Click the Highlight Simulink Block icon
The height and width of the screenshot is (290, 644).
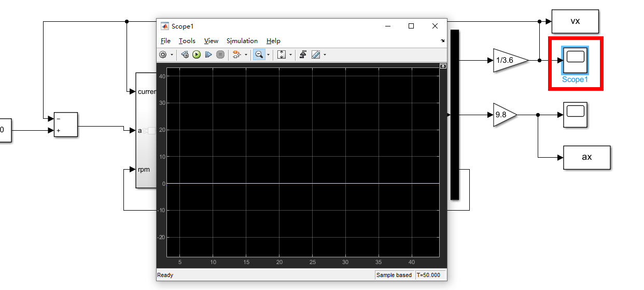click(237, 54)
